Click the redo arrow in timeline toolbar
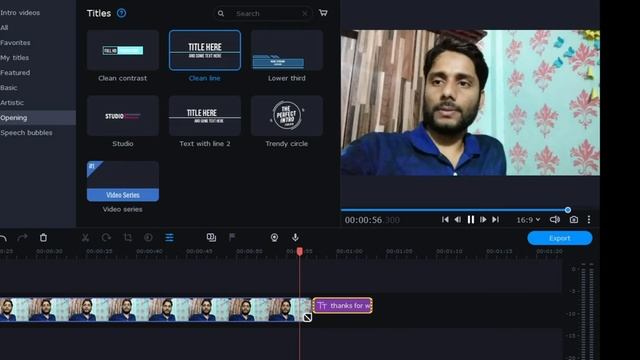640x360 pixels. coord(22,238)
